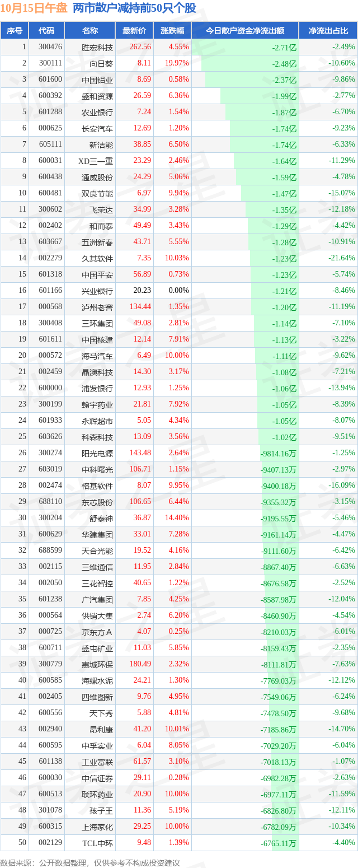The image size is (358, 868).
Task: Select stock name 海螺水泥
Action: pos(97,680)
